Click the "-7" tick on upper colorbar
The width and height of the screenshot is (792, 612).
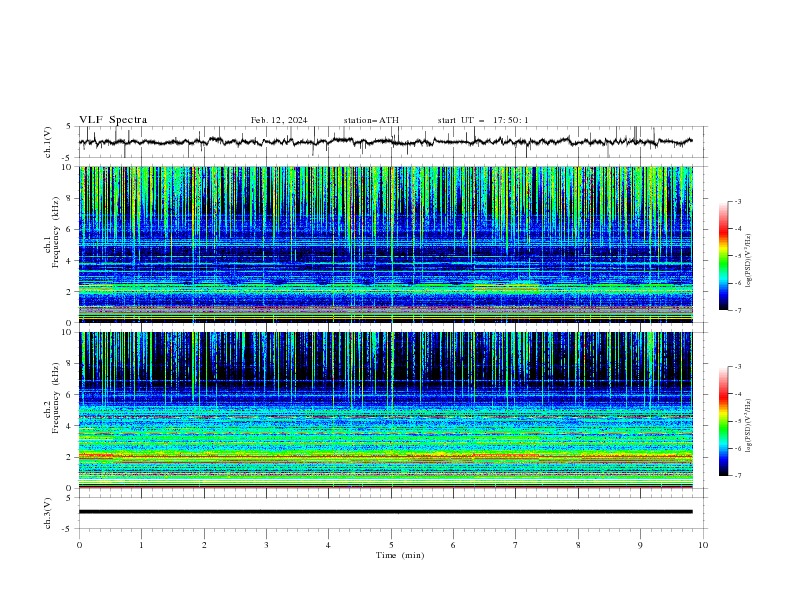tap(737, 310)
